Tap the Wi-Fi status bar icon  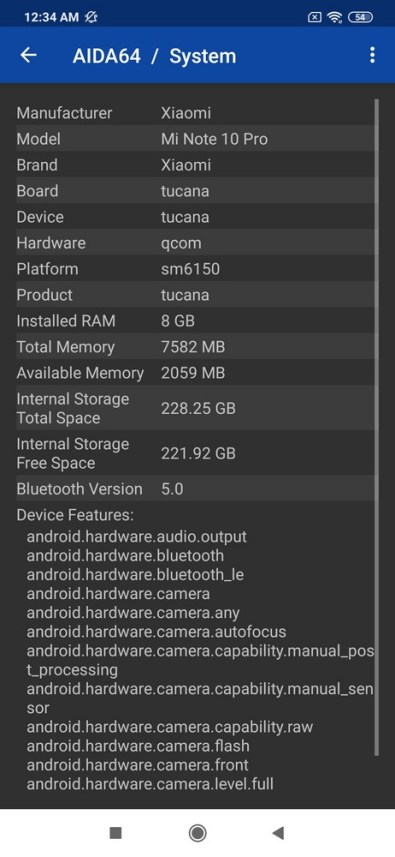[334, 17]
